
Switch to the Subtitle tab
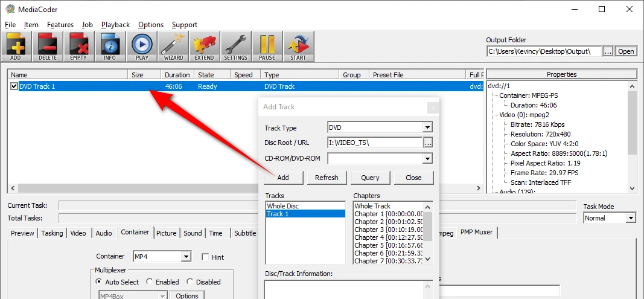click(245, 233)
